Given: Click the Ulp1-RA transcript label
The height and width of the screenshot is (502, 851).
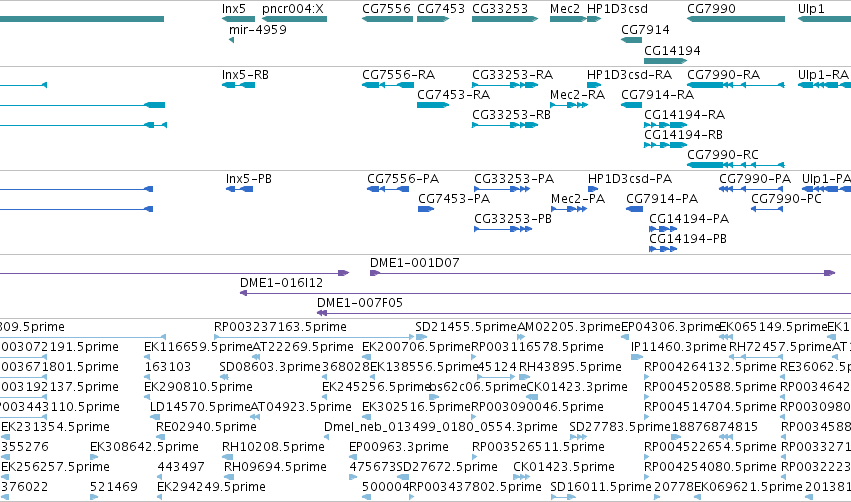Looking at the screenshot, I should pos(823,74).
